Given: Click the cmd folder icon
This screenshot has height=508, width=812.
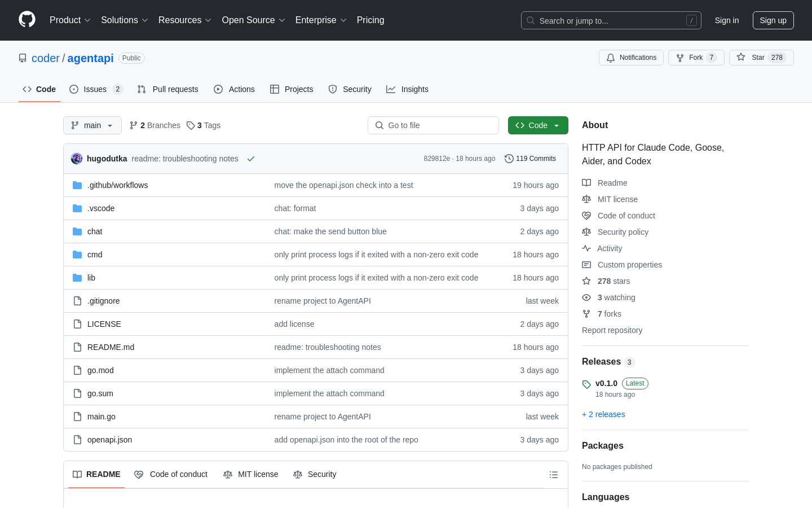Looking at the screenshot, I should tap(77, 255).
